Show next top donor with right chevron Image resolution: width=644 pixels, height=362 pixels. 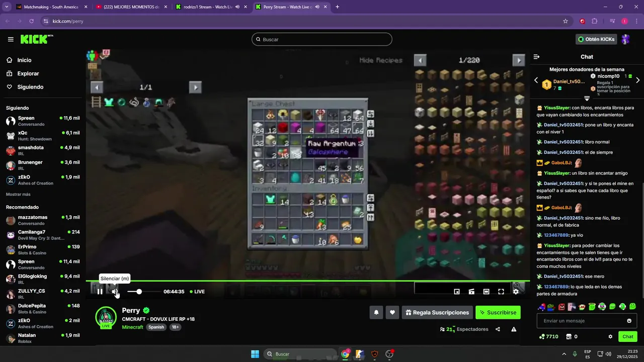coord(638,80)
